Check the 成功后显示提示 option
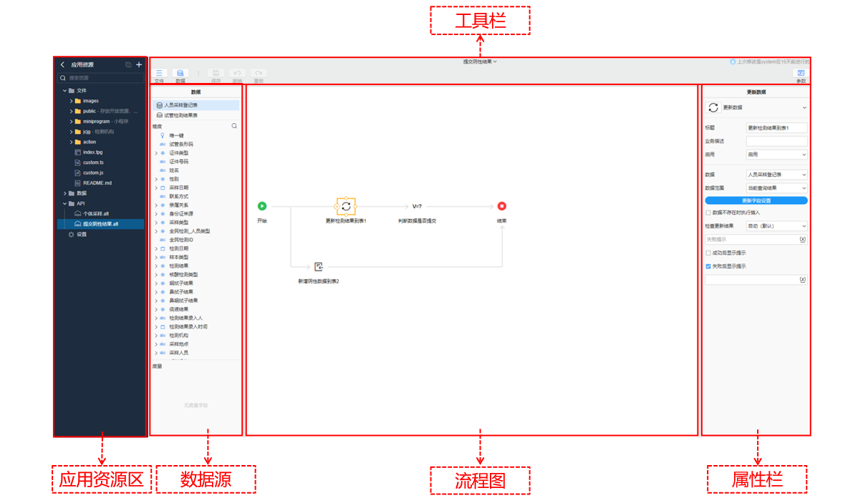The height and width of the screenshot is (498, 868). [708, 253]
